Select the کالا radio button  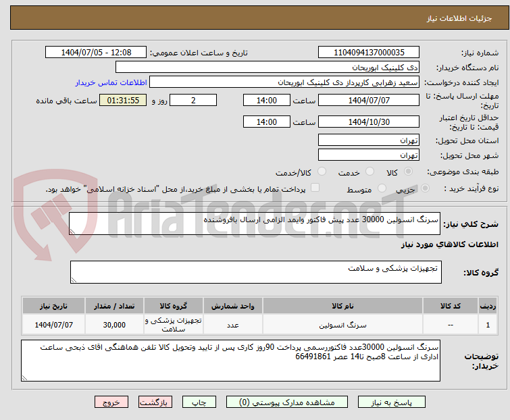pyautogui.click(x=408, y=172)
